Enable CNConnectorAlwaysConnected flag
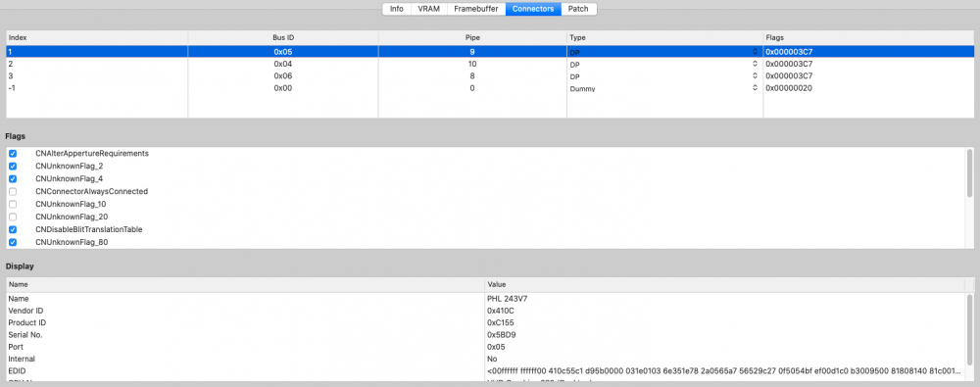The width and height of the screenshot is (980, 387). 13,192
